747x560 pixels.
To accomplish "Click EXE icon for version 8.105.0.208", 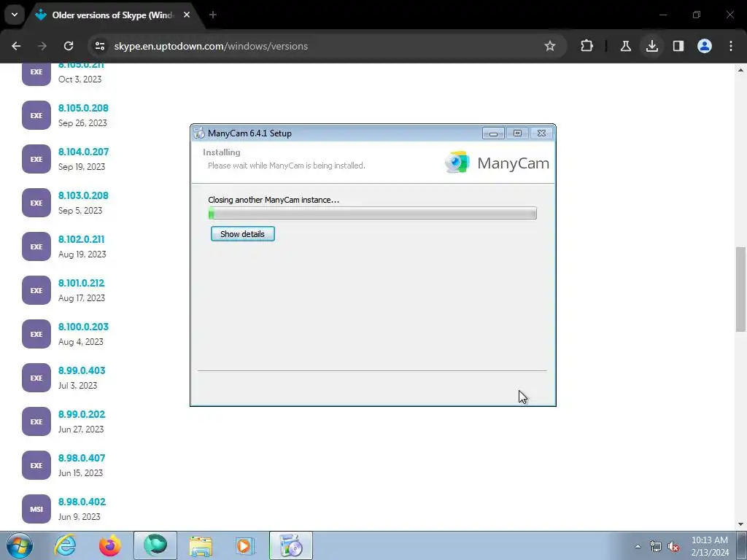I will [x=36, y=115].
